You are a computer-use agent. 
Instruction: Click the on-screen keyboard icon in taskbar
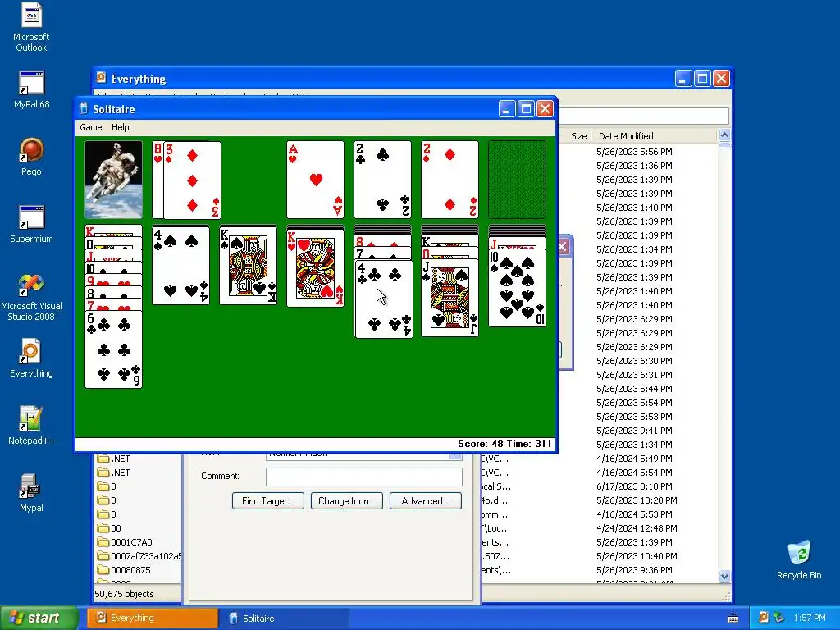[x=733, y=619]
